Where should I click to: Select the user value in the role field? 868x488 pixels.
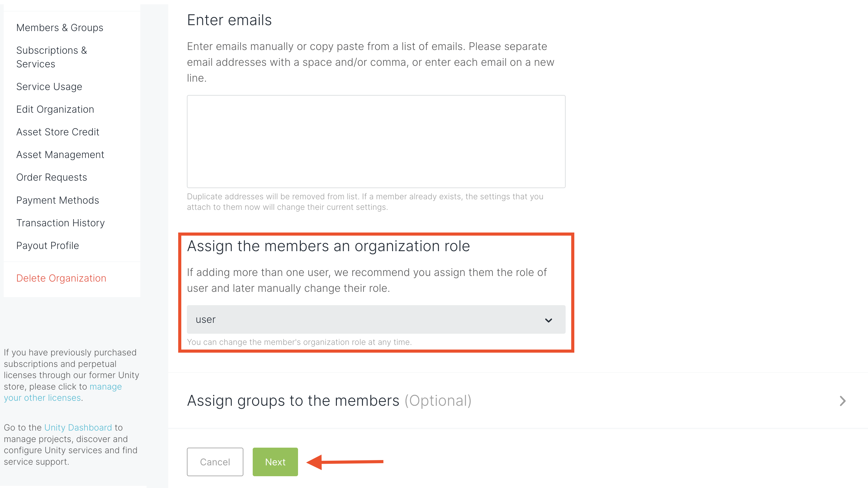click(x=205, y=319)
